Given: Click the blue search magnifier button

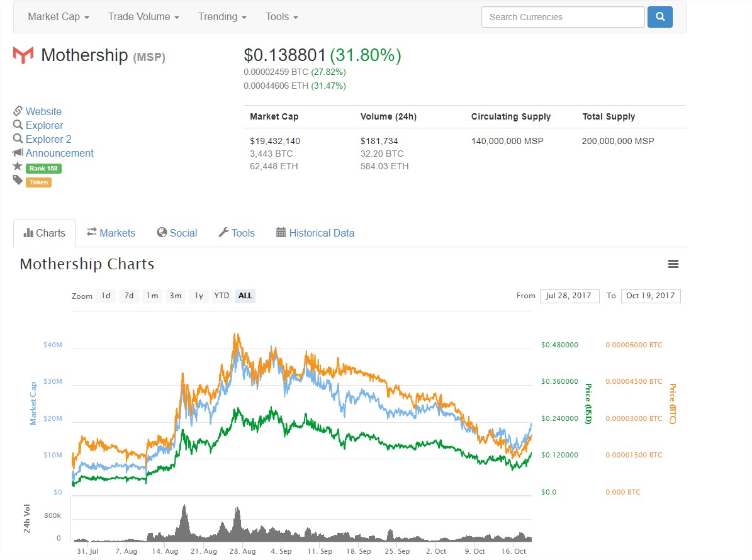Looking at the screenshot, I should [660, 17].
